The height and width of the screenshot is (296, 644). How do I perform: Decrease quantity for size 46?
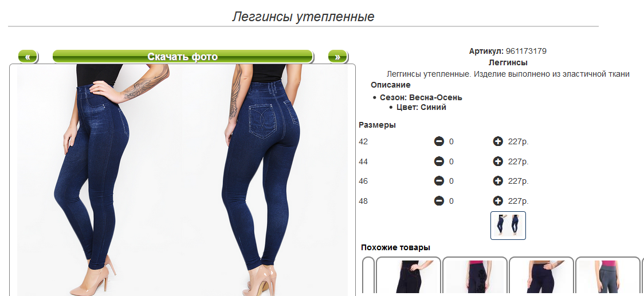[439, 181]
